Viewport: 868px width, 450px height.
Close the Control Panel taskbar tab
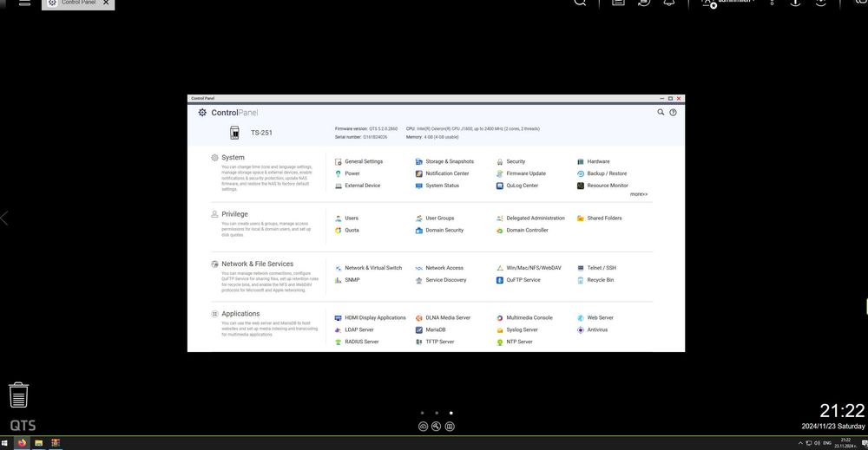click(106, 3)
